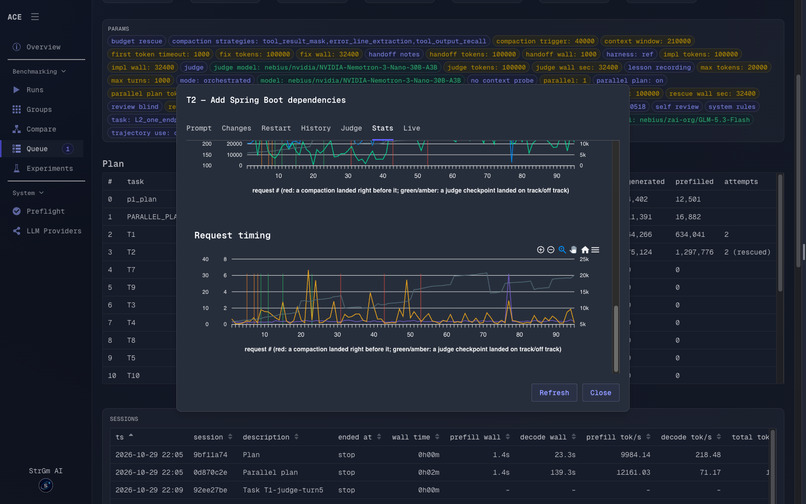The width and height of the screenshot is (806, 504).
Task: Click session 9bf11a74 in Sessions table
Action: point(210,455)
